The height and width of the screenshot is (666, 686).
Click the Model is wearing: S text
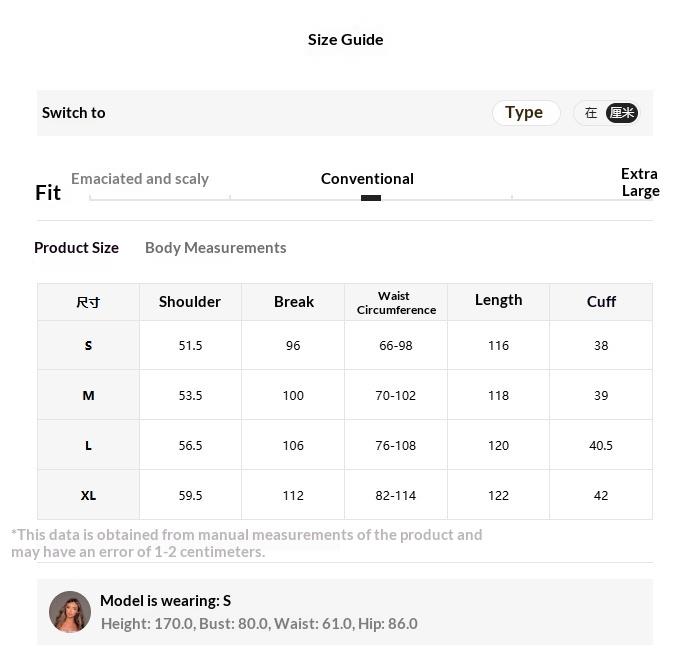click(x=165, y=601)
